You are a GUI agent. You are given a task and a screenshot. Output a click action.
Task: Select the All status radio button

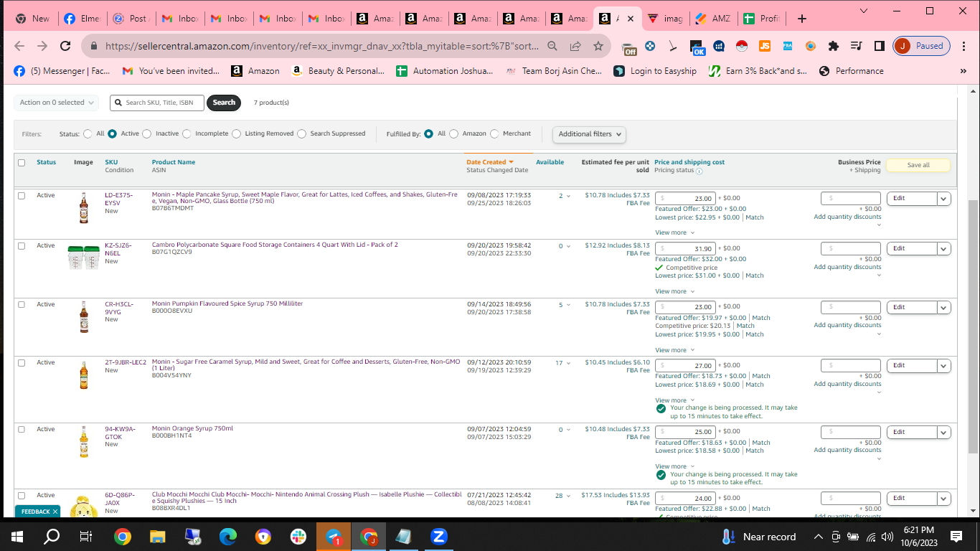pos(88,133)
